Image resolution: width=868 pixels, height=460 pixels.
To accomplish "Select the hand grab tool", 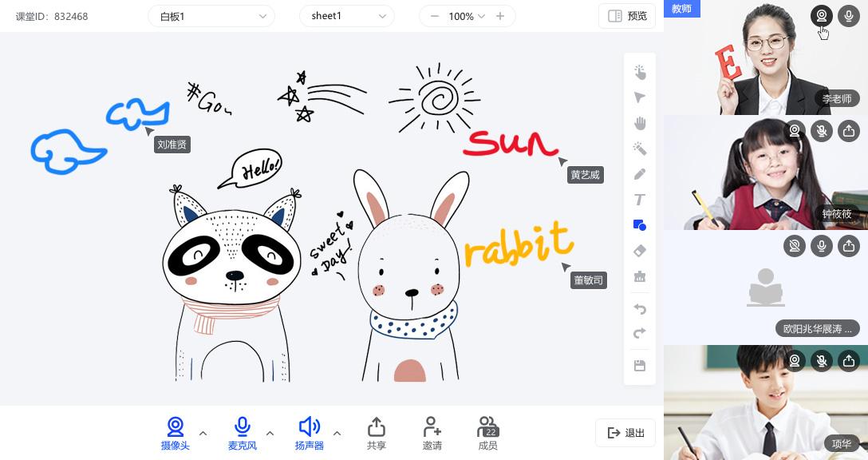I will [x=640, y=123].
